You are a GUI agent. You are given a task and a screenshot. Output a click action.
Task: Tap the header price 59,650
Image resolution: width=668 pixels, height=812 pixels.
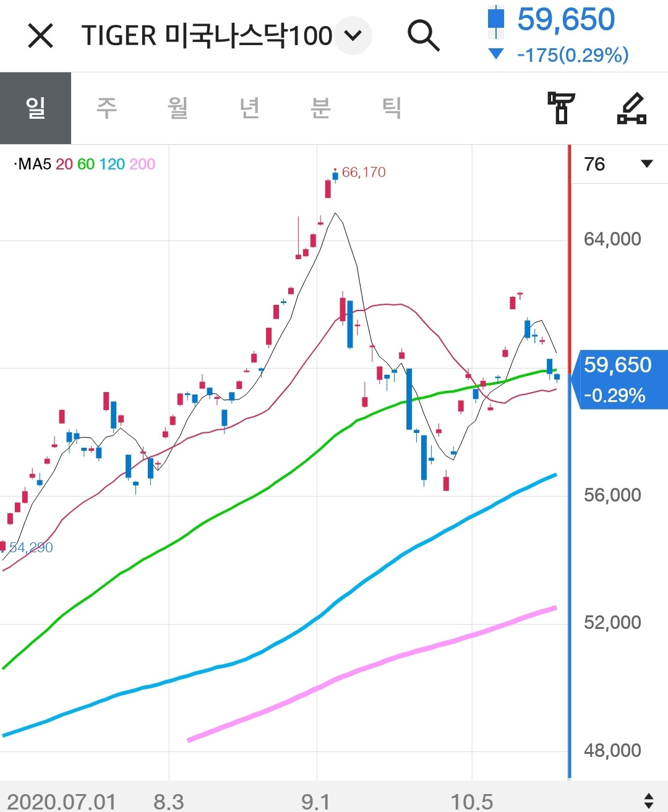click(566, 19)
